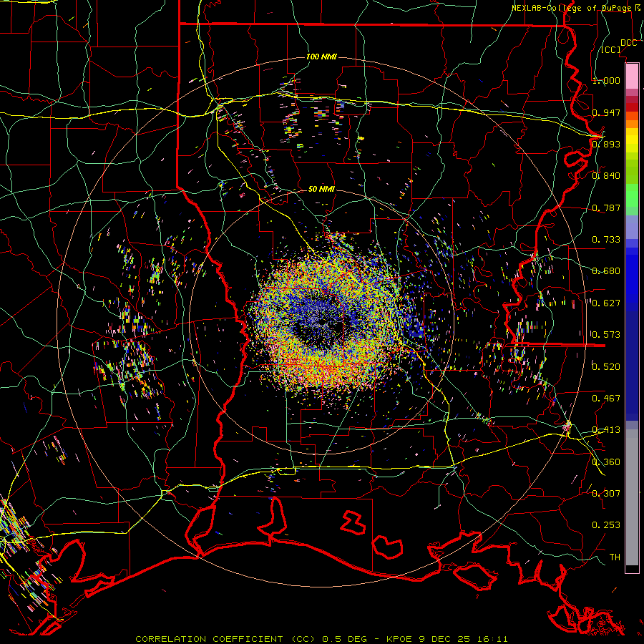The width and height of the screenshot is (644, 644).
Task: Click the 0.627 color scale value
Action: [606, 303]
